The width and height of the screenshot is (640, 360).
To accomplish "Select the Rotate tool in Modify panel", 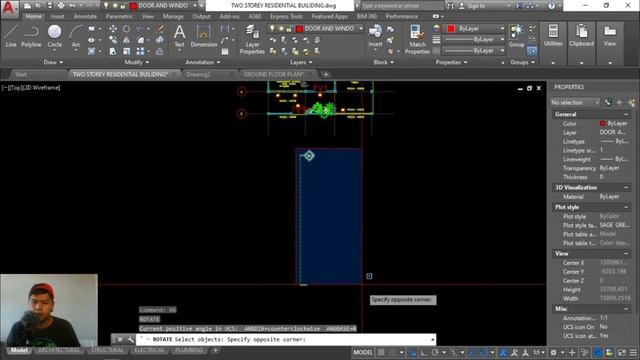I will (127, 29).
